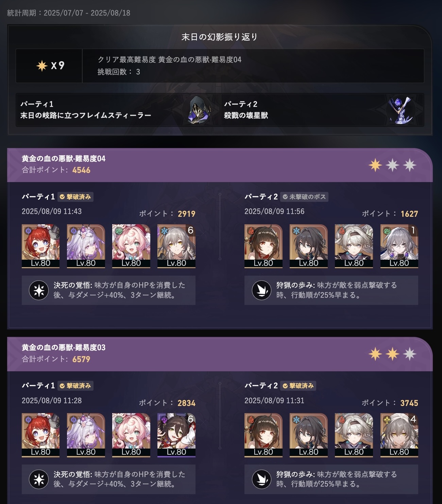Screen dimensions: 442x504
Task: Click the gold star icon next to X9
Action: coord(42,65)
